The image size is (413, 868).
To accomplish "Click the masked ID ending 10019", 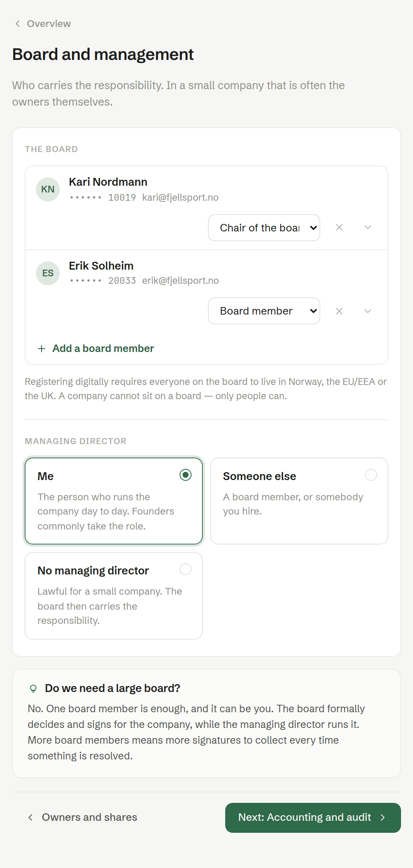I will pos(103,197).
